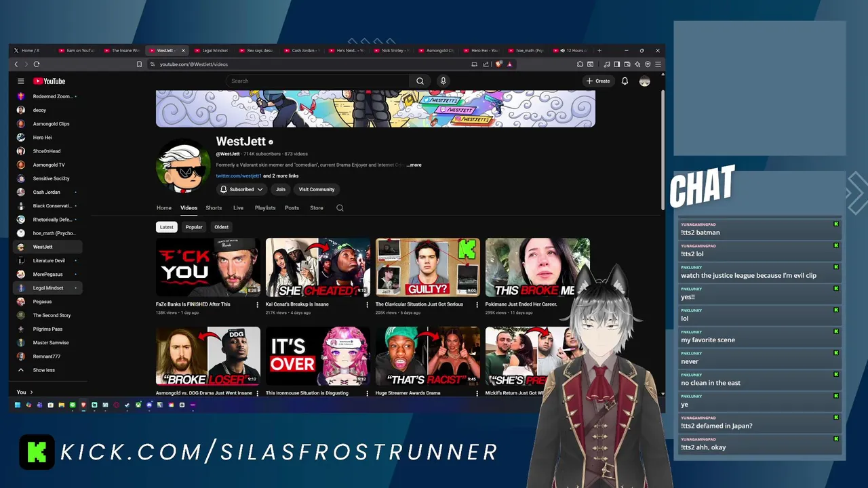Open the browser hamburger menu
The width and height of the screenshot is (868, 488).
658,64
